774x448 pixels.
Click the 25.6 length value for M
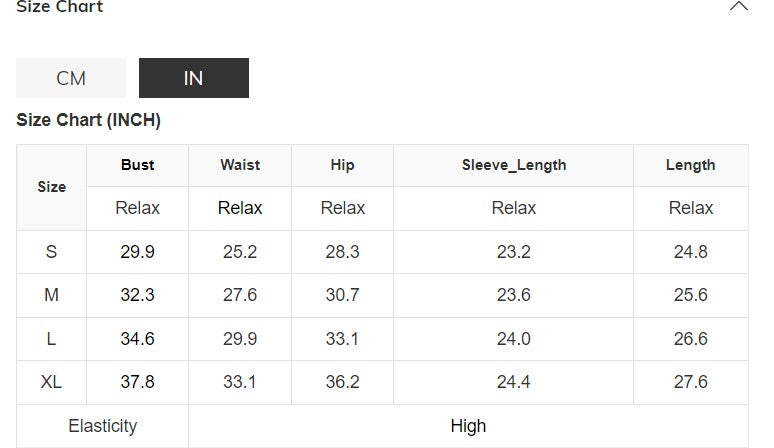tap(690, 295)
